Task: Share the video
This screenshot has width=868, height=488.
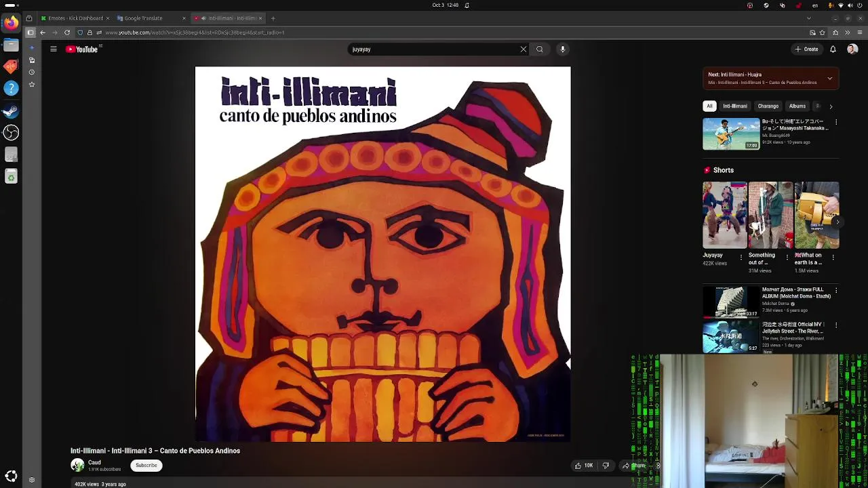Action: pyautogui.click(x=635, y=466)
